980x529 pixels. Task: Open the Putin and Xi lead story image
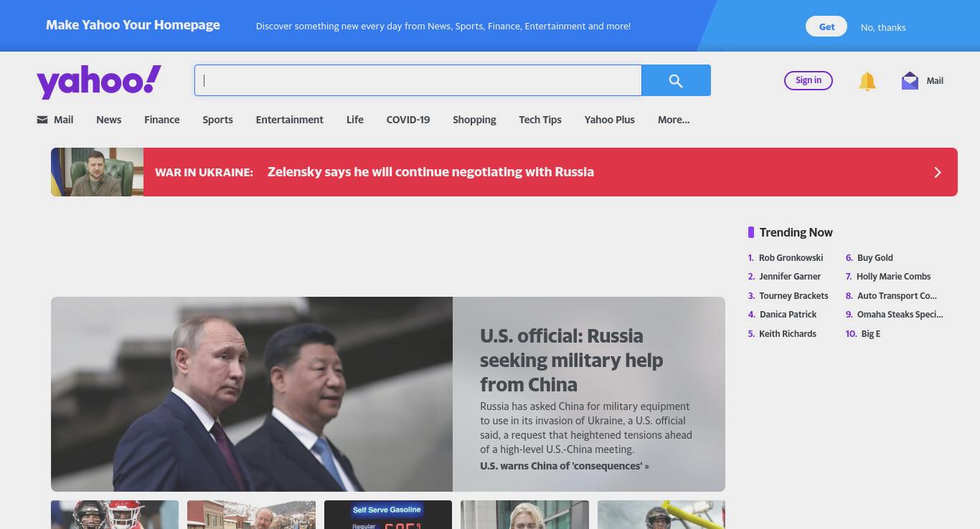point(252,394)
